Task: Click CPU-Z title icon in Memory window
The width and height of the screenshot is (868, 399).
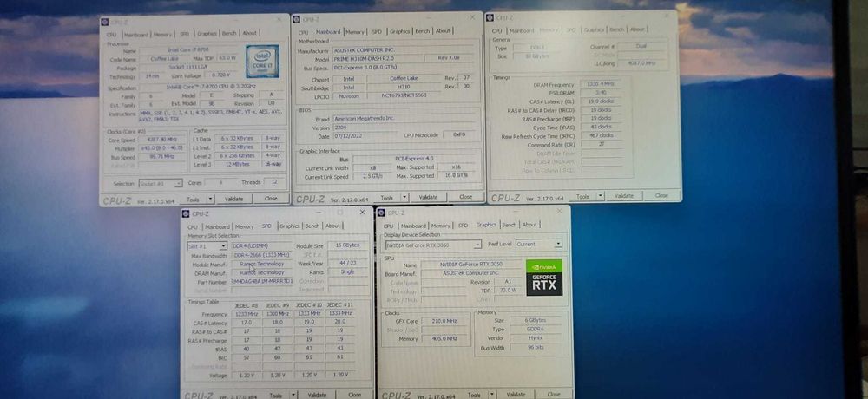Action: pos(490,17)
